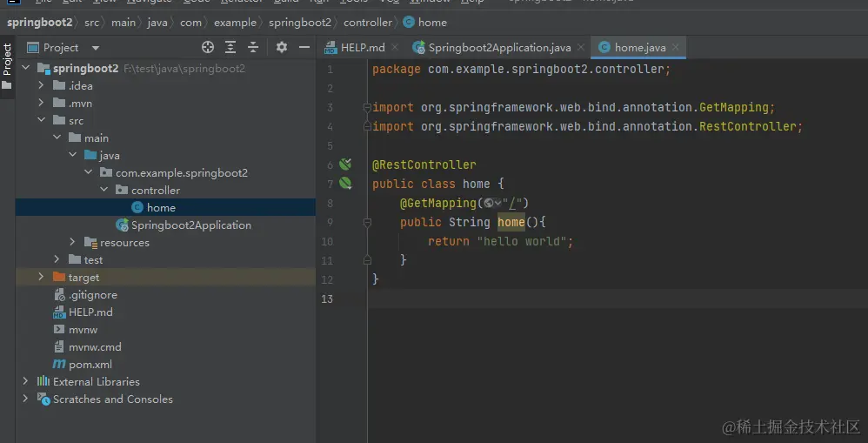Collapse the main folder
The image size is (868, 443).
click(x=57, y=138)
